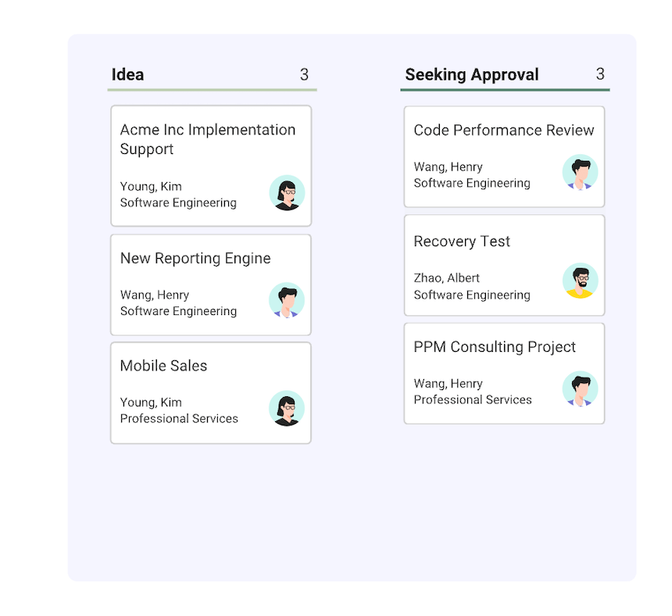Click Professional Services label on Mobile Sales card
Image resolution: width=672 pixels, height=616 pixels.
179,418
